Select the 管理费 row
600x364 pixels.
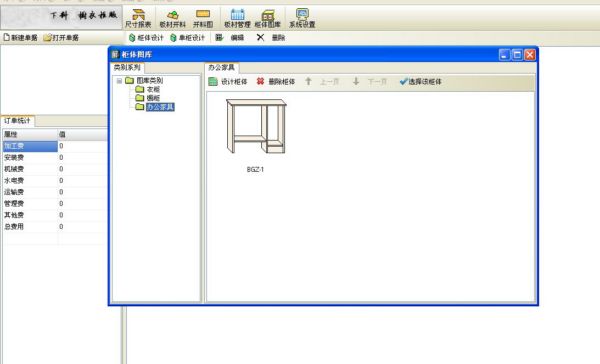[55, 203]
